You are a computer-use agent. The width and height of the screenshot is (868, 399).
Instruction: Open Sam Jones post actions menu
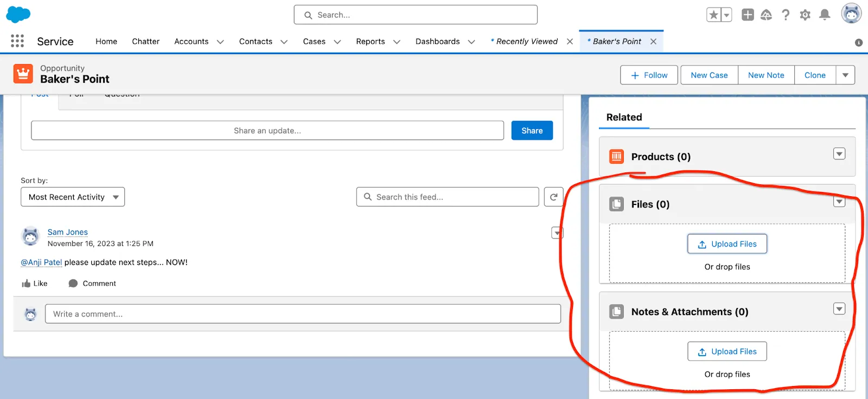point(557,233)
